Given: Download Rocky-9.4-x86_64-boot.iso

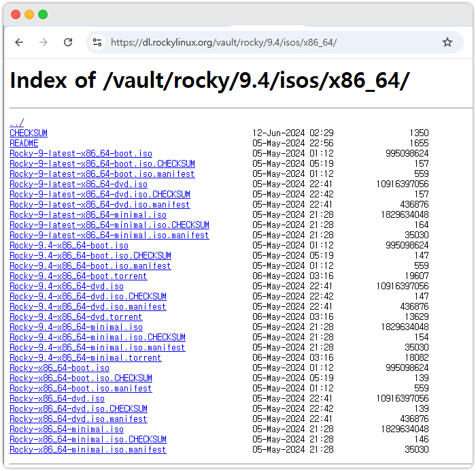Looking at the screenshot, I should pos(69,245).
